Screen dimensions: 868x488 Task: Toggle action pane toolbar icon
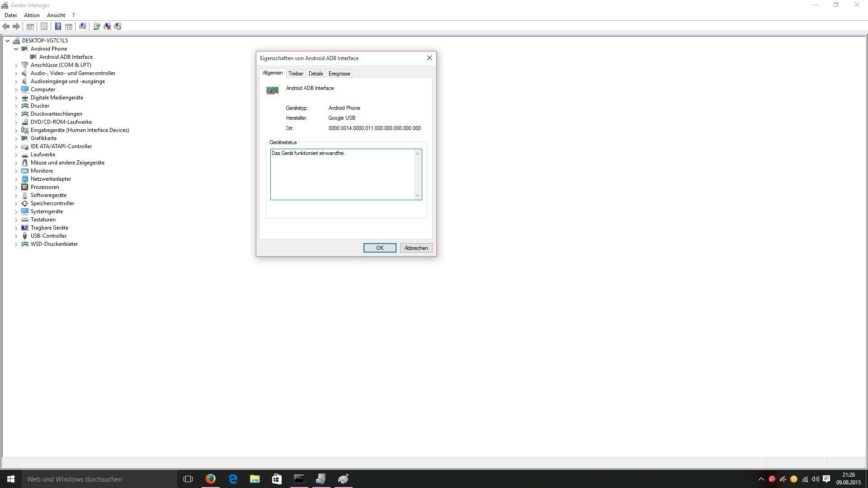click(x=69, y=27)
